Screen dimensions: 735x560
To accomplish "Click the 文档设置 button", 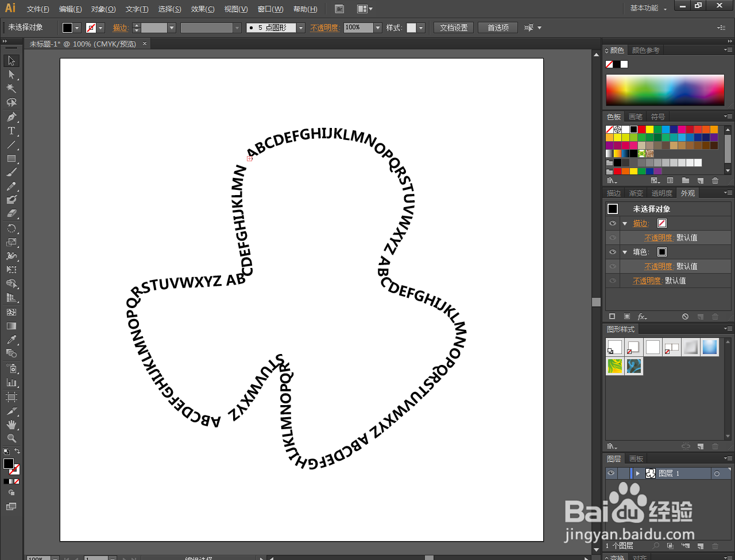I will point(454,28).
